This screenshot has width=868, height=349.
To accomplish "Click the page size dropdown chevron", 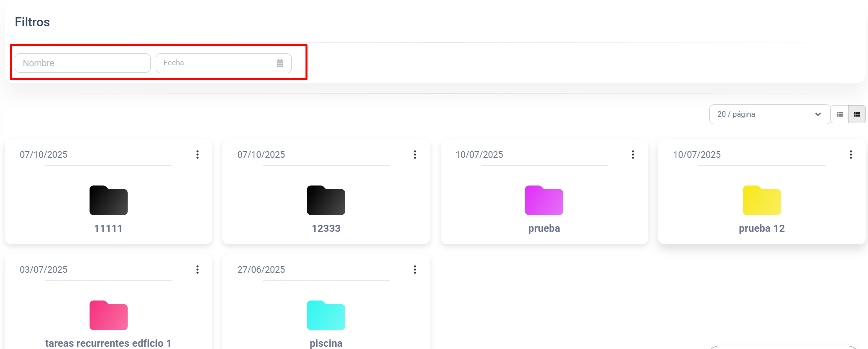I will pos(818,114).
